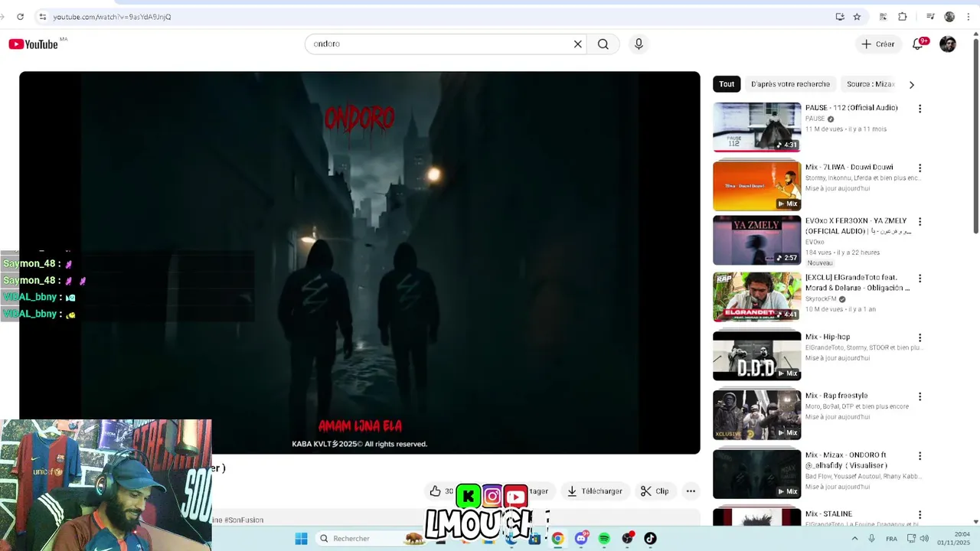This screenshot has height=551, width=980.
Task: Show hidden tray icons chevron
Action: (x=854, y=539)
